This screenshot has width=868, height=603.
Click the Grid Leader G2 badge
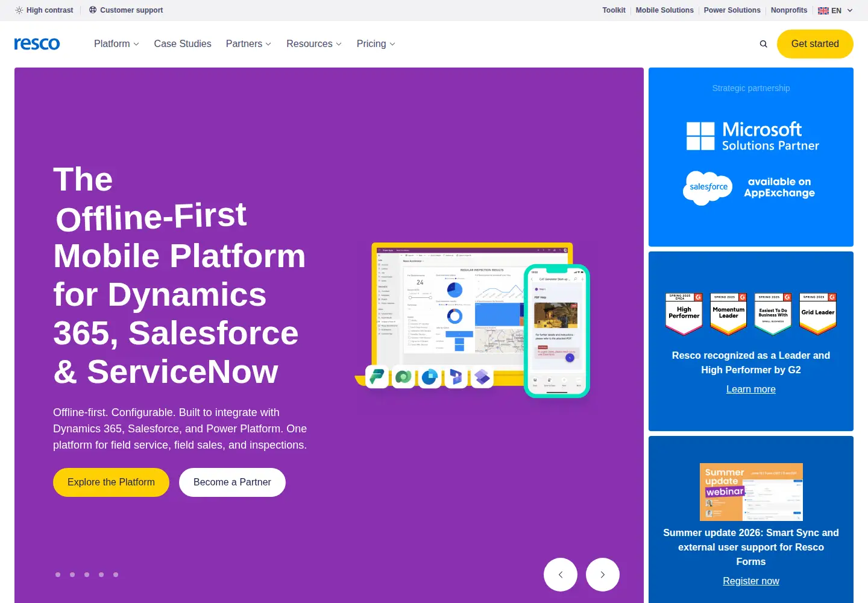[818, 314]
